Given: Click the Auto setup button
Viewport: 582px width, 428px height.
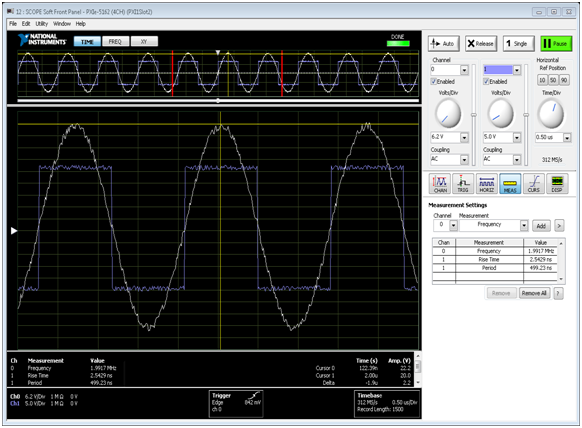Looking at the screenshot, I should pos(444,43).
